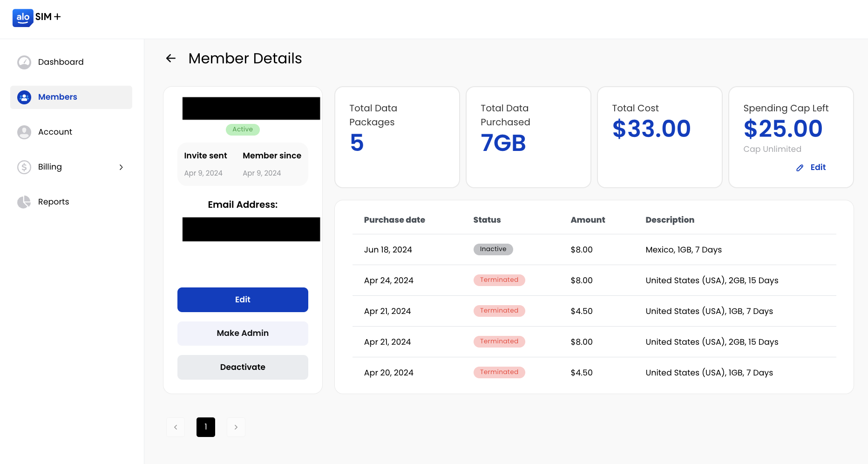Open the Dashboard menu item
This screenshot has height=464, width=868.
(x=61, y=62)
